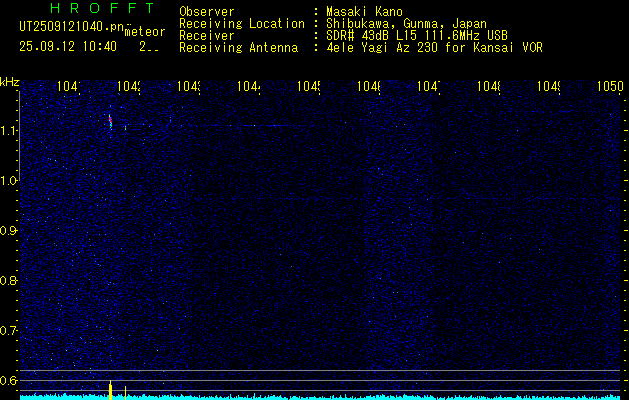The height and width of the screenshot is (400, 629).
Task: Click the 0.6 frequency axis label
Action: (9, 380)
